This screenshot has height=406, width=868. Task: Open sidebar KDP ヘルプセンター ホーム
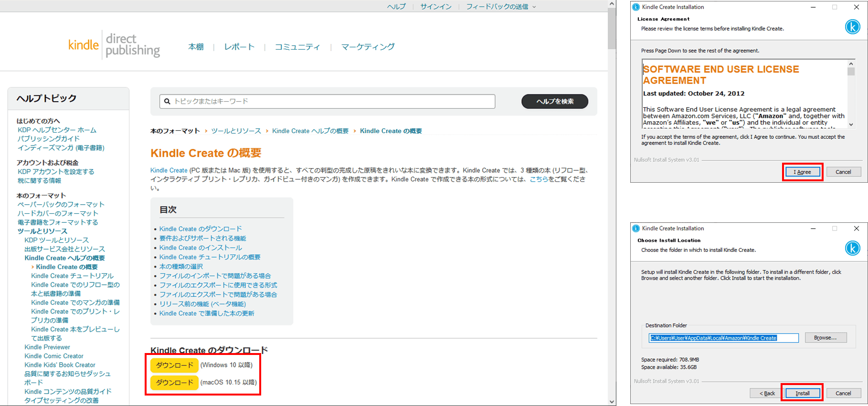pyautogui.click(x=57, y=130)
